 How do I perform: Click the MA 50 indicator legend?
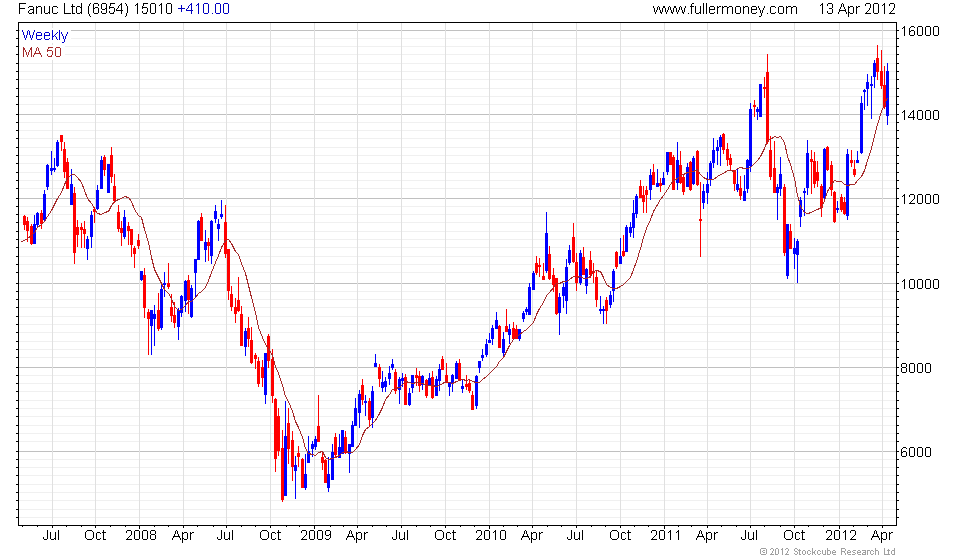(42, 52)
